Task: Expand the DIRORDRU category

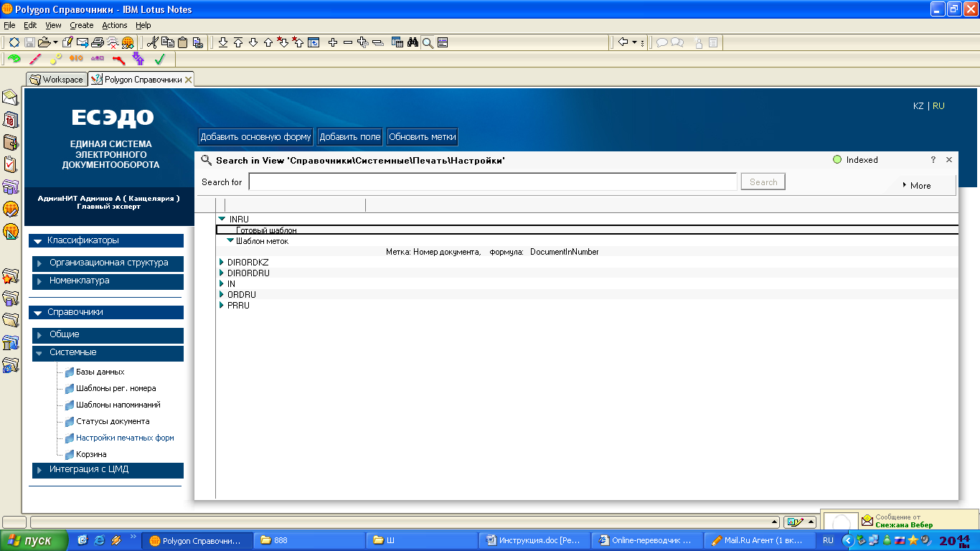Action: [222, 273]
